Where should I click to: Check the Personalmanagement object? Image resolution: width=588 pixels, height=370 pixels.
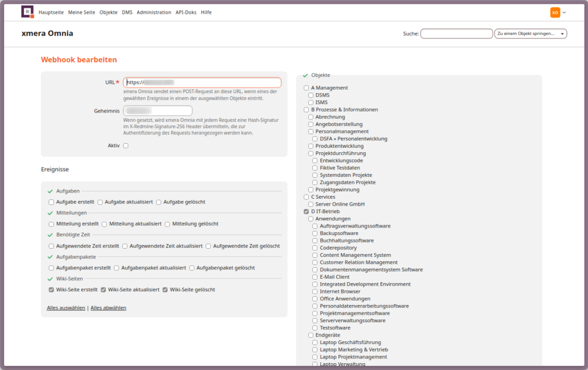pos(311,132)
